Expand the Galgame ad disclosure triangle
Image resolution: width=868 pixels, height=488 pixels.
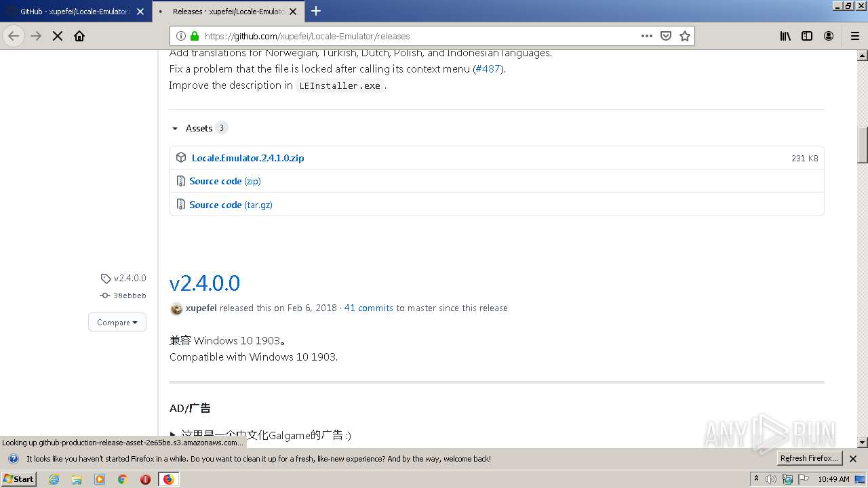click(174, 435)
